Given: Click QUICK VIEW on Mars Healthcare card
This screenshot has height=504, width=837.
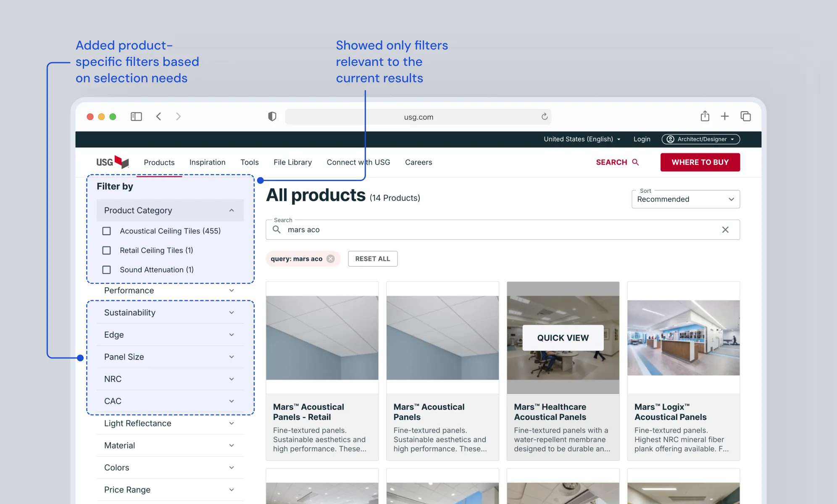Looking at the screenshot, I should [x=563, y=338].
